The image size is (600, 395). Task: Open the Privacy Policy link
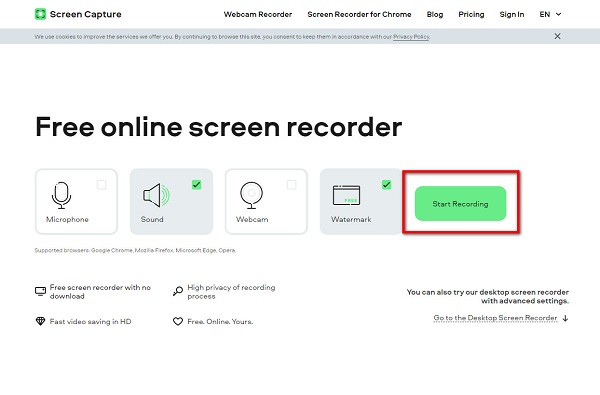pos(411,37)
